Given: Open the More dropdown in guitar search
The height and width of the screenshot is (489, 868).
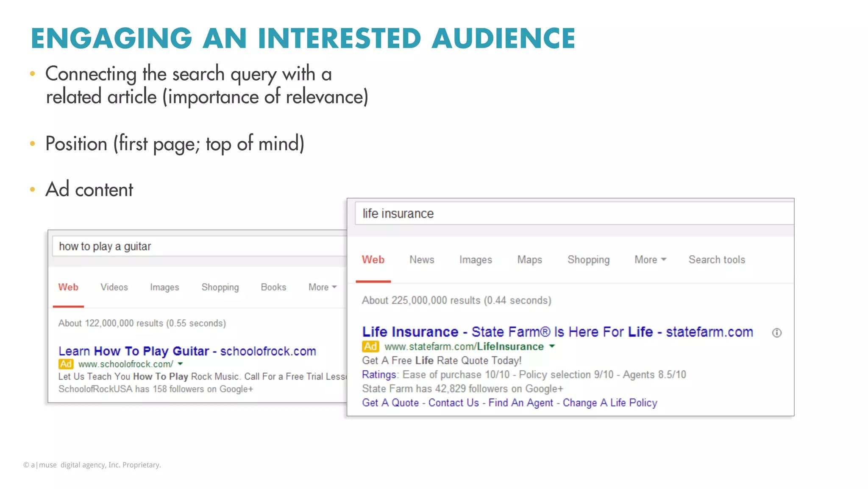Looking at the screenshot, I should (x=323, y=287).
